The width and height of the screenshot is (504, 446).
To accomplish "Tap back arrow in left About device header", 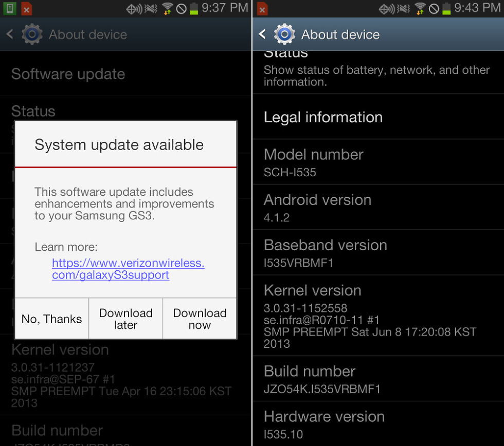I will tap(10, 34).
